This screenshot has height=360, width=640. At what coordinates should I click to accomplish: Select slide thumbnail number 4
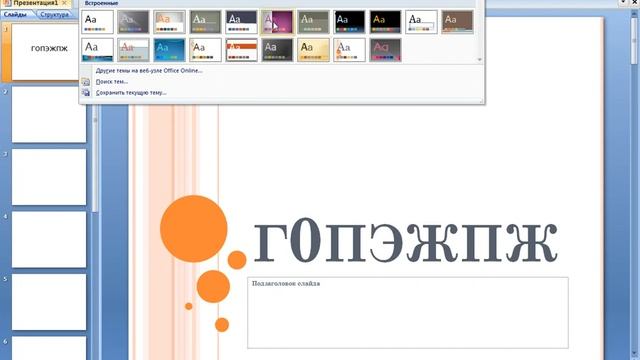click(49, 240)
